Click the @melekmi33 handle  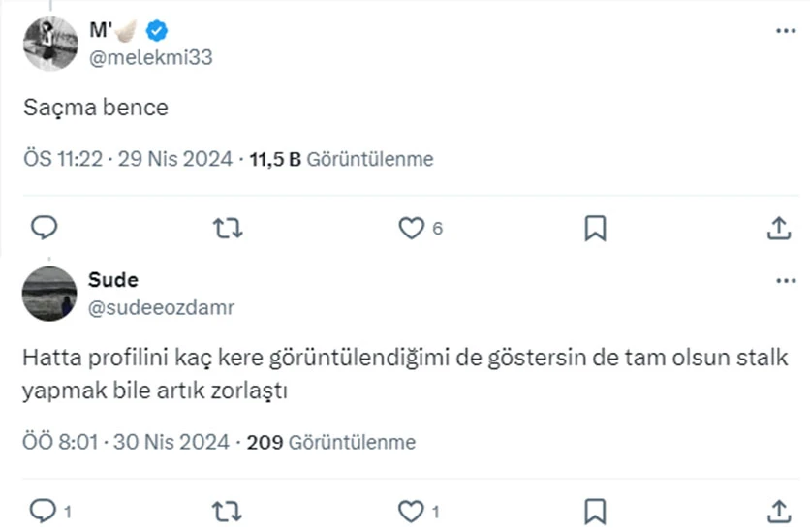click(x=150, y=57)
